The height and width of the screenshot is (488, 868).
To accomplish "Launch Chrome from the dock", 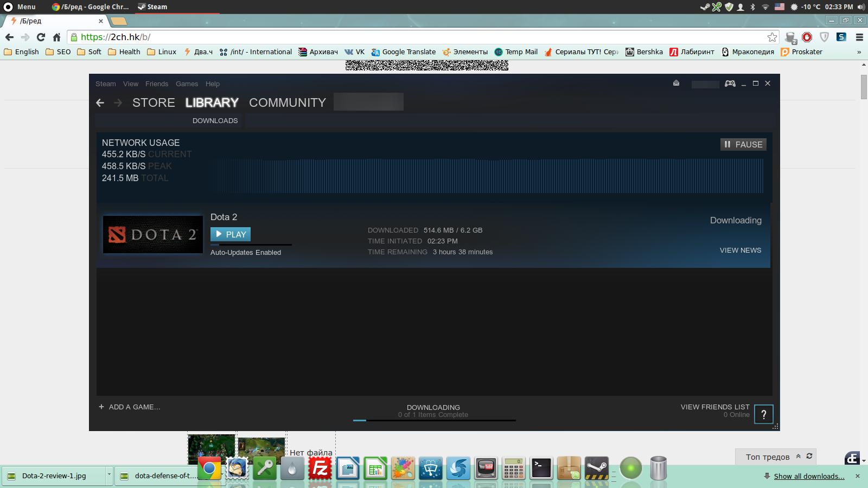I will [x=209, y=468].
